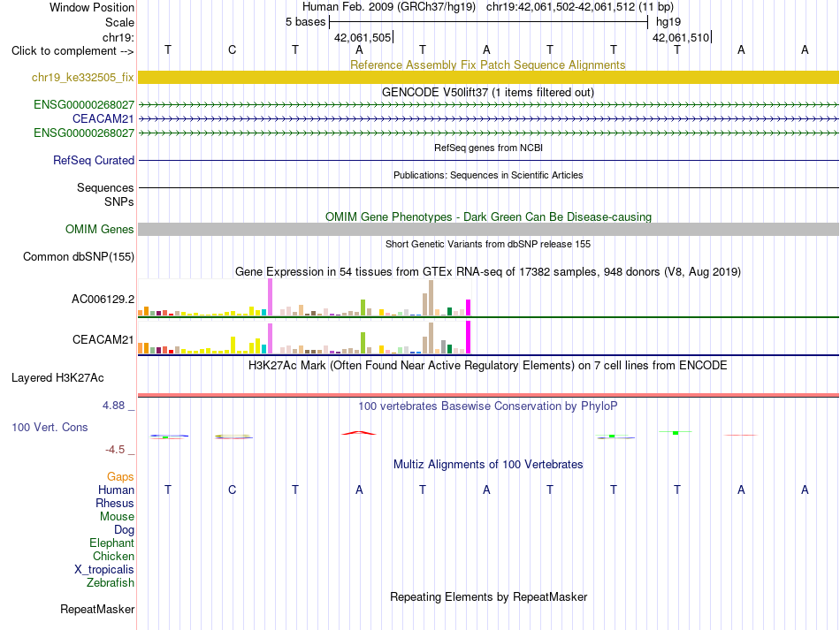Click the Sequences track label
Viewport: 840px width, 630px height.
[x=105, y=187]
